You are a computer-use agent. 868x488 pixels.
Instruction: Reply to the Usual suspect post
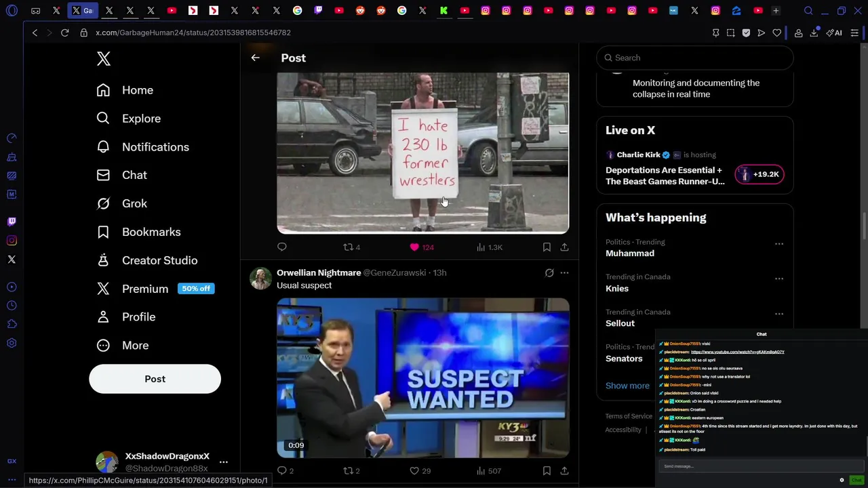[285, 470]
